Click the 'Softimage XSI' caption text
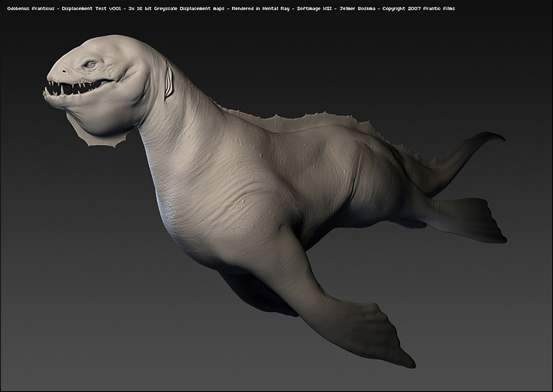This screenshot has width=553, height=392. click(x=314, y=9)
